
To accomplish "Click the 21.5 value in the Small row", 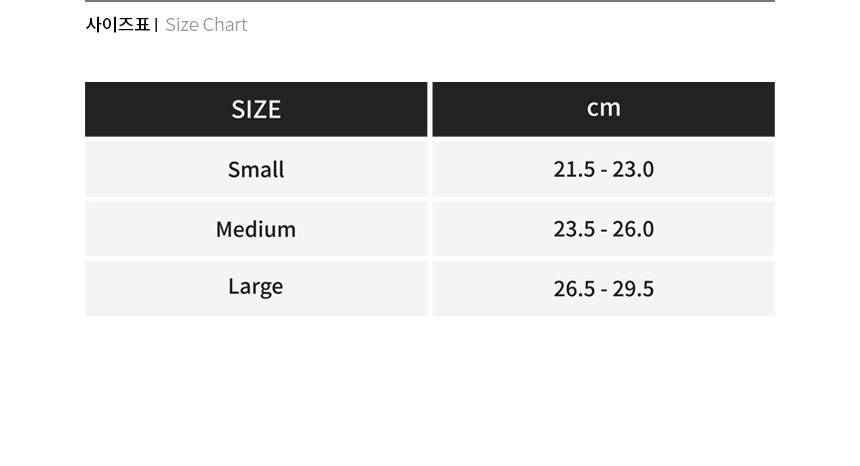I will (x=574, y=169).
